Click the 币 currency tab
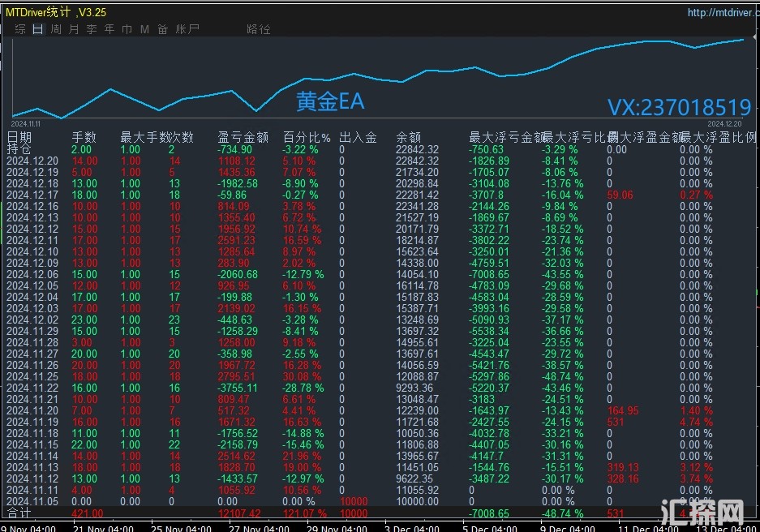This screenshot has width=760, height=532. tap(127, 29)
